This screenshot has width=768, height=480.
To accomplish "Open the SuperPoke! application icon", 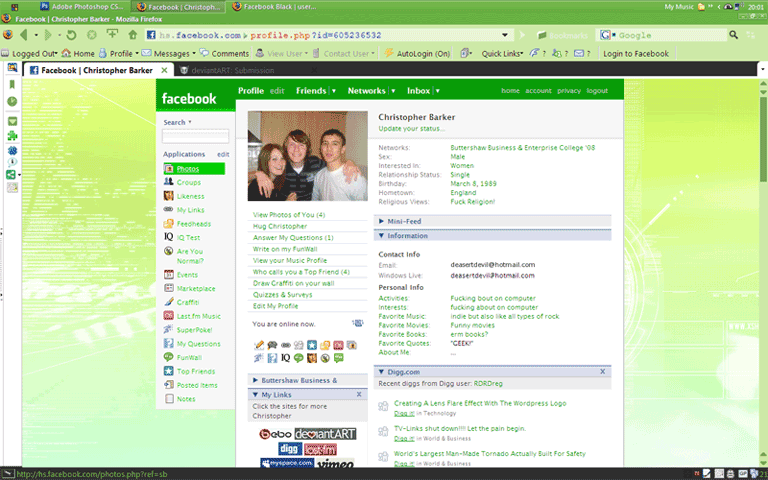I will [168, 329].
